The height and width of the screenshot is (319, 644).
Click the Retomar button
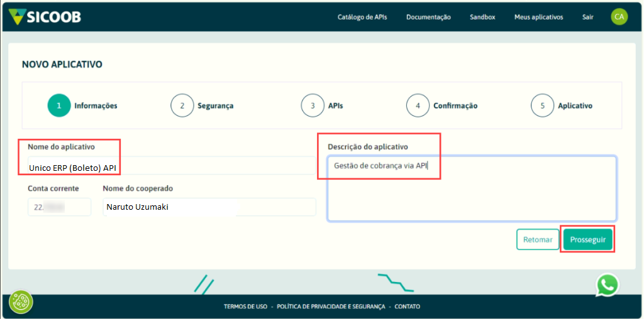point(538,239)
